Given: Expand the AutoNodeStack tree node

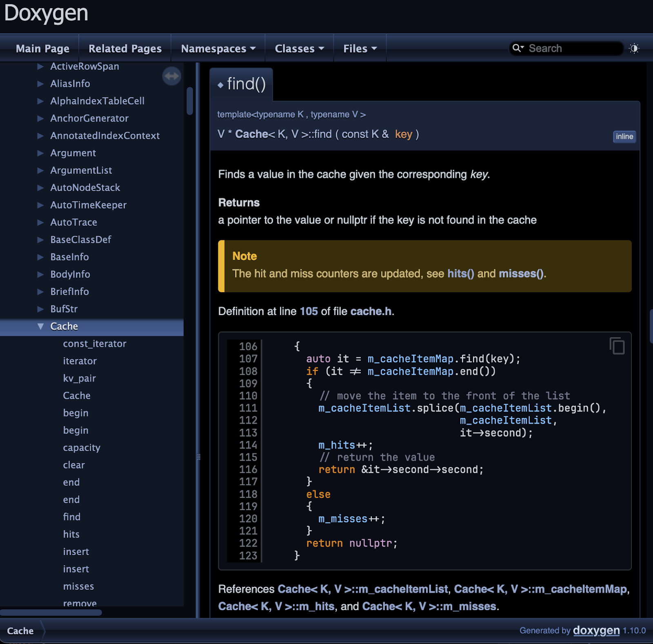Looking at the screenshot, I should (40, 188).
